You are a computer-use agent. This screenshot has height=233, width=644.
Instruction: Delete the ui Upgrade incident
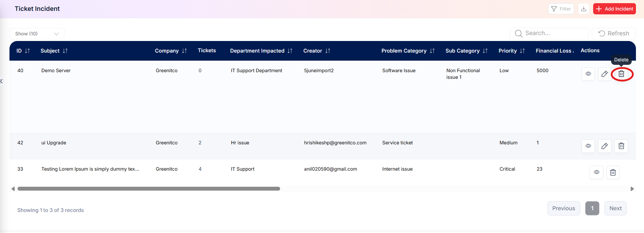click(x=621, y=146)
